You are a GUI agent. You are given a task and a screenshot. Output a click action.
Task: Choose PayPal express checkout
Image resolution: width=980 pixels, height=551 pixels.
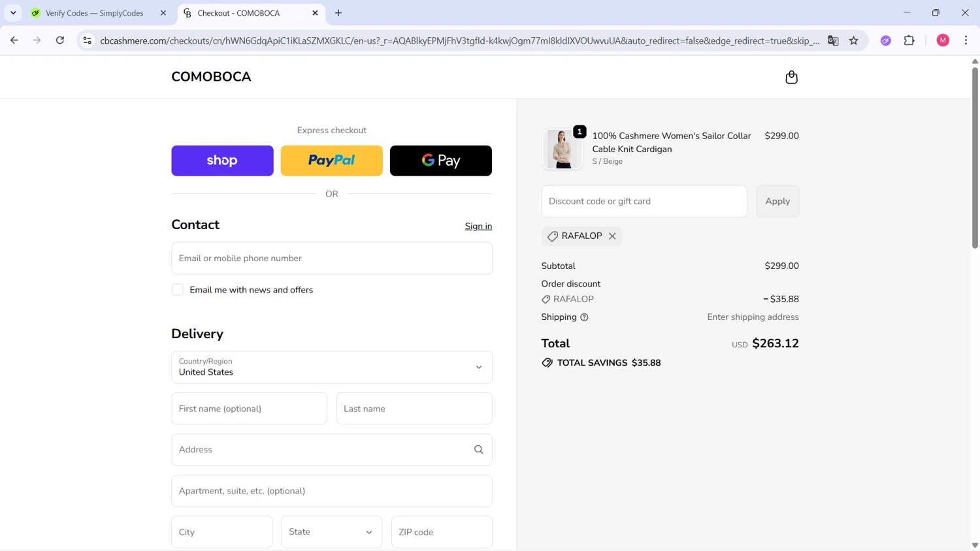pyautogui.click(x=332, y=161)
